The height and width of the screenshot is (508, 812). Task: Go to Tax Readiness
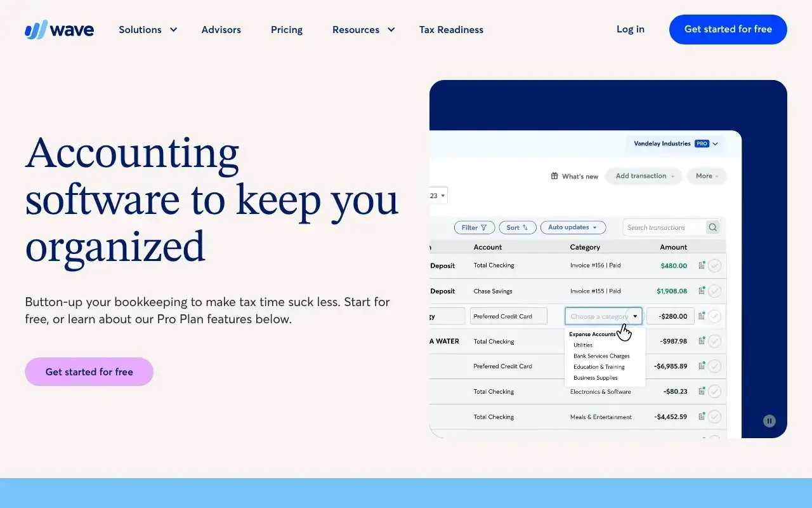click(x=451, y=30)
